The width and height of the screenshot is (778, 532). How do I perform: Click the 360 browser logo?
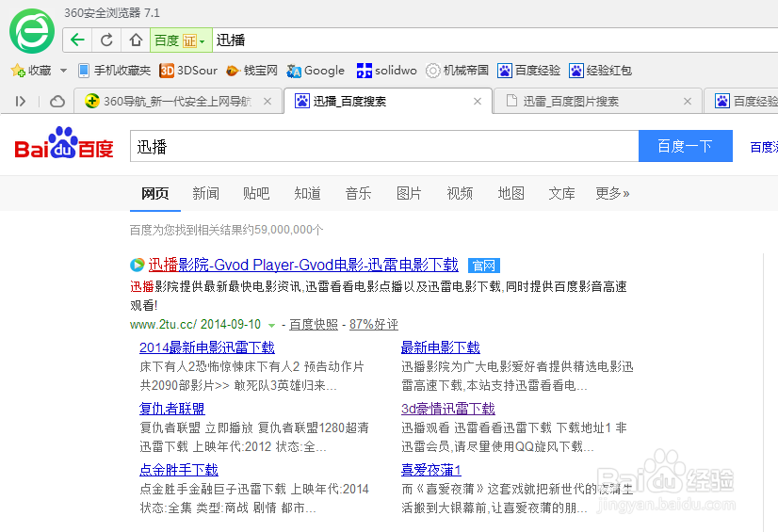click(32, 31)
